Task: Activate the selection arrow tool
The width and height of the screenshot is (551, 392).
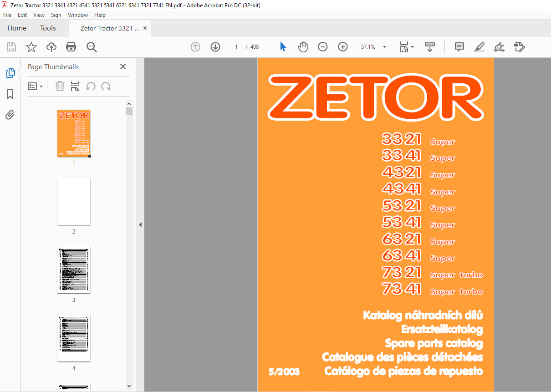Action: coord(283,47)
